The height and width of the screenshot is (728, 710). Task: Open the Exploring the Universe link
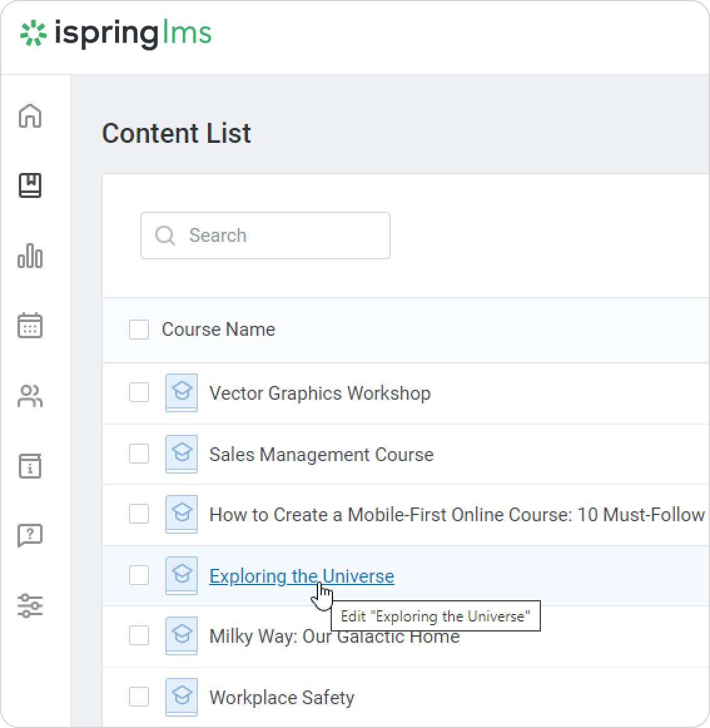pos(301,576)
